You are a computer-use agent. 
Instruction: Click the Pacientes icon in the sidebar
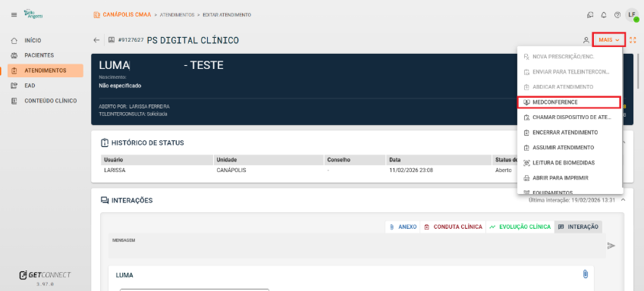pyautogui.click(x=14, y=55)
